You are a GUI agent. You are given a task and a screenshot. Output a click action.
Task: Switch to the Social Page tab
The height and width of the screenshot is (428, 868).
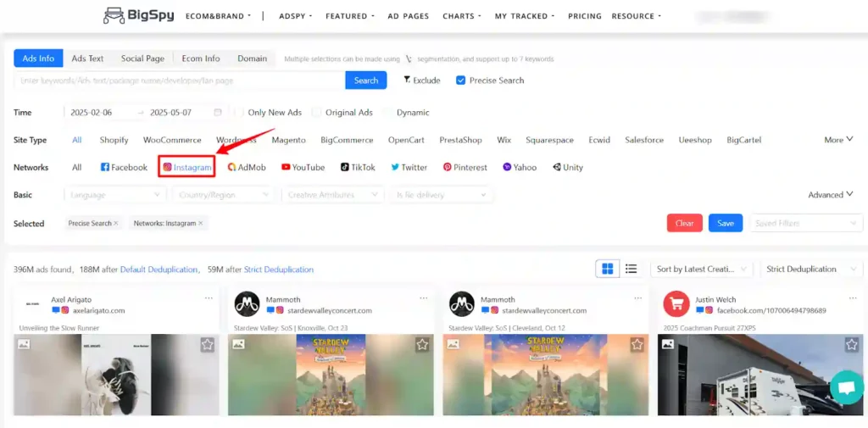[x=142, y=58]
